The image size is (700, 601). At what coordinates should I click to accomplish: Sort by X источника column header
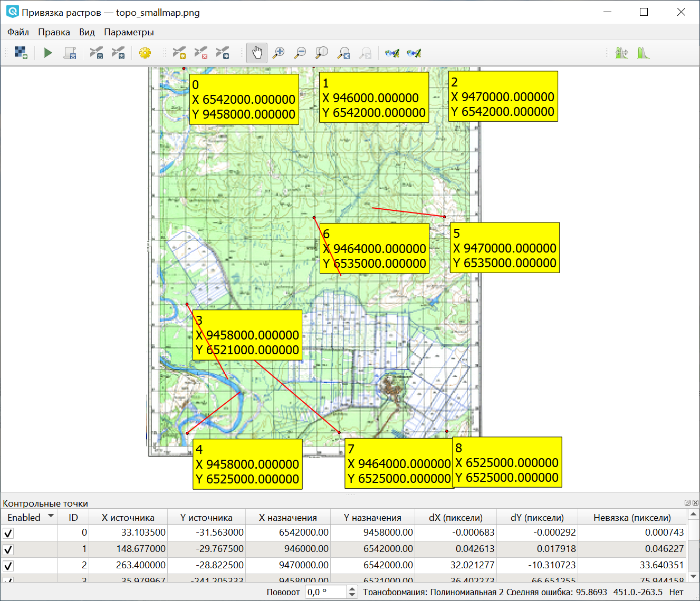pyautogui.click(x=128, y=517)
